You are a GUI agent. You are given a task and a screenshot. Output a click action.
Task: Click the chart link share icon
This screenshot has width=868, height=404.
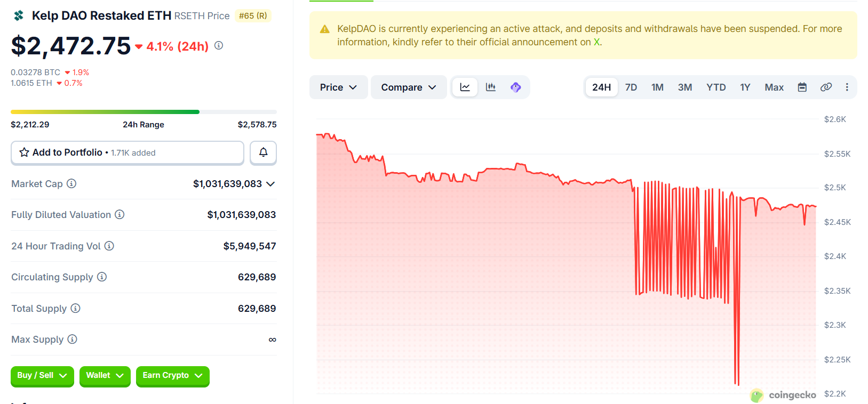click(826, 87)
